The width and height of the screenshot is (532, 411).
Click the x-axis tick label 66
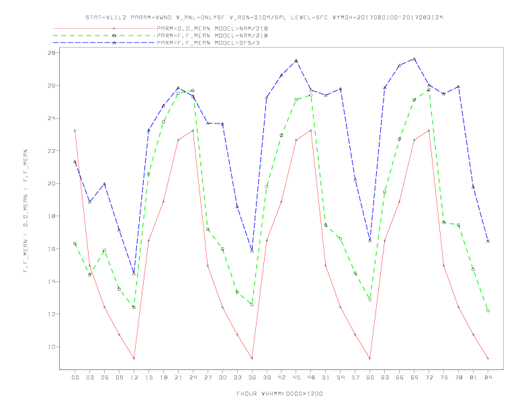(400, 377)
